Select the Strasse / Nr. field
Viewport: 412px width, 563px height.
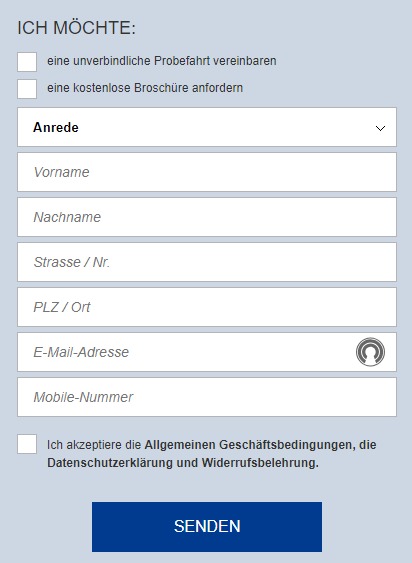coord(207,262)
